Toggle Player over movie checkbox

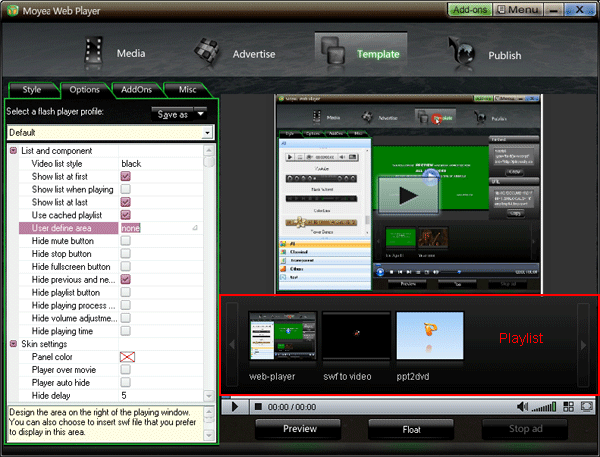(x=126, y=370)
